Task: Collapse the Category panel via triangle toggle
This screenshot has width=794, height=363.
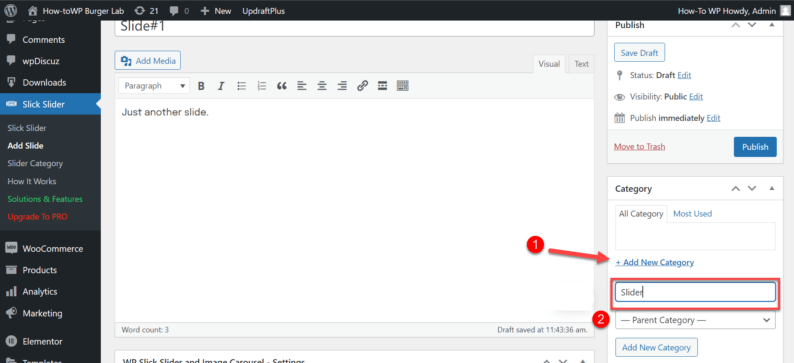Action: [x=772, y=188]
